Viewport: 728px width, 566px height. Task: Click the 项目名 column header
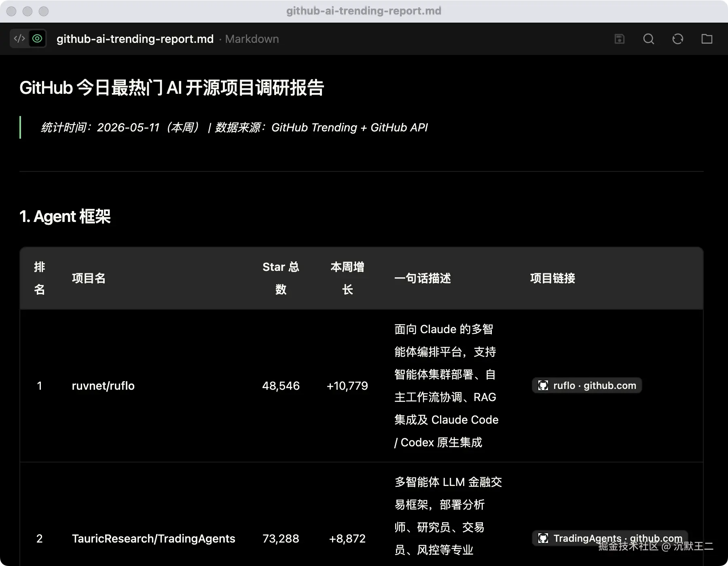tap(89, 278)
